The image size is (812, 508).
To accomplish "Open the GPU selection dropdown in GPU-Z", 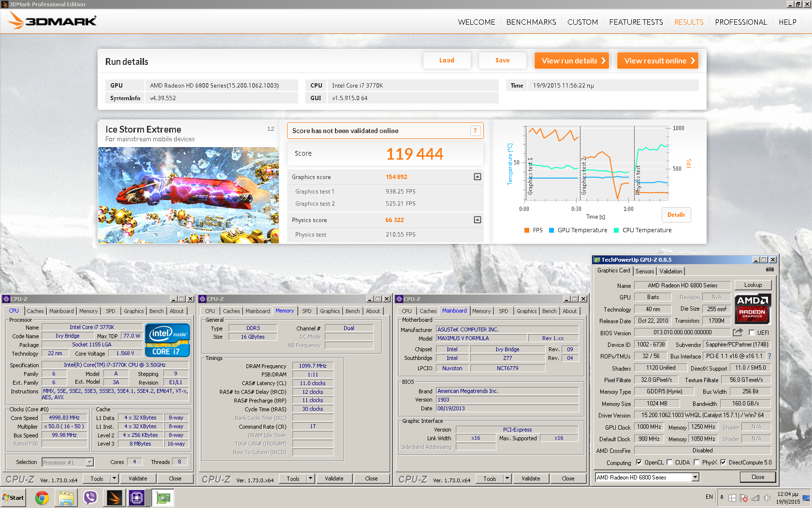I will click(695, 478).
